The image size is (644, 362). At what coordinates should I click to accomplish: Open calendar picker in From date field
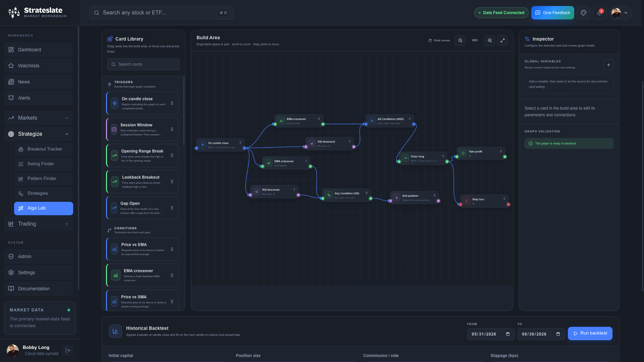[508, 334]
